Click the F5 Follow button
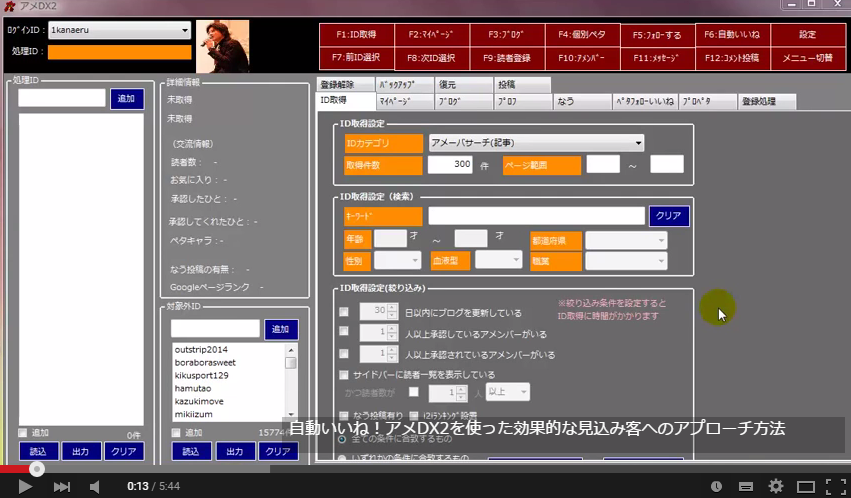Screen dimensions: 851x498 tap(657, 35)
